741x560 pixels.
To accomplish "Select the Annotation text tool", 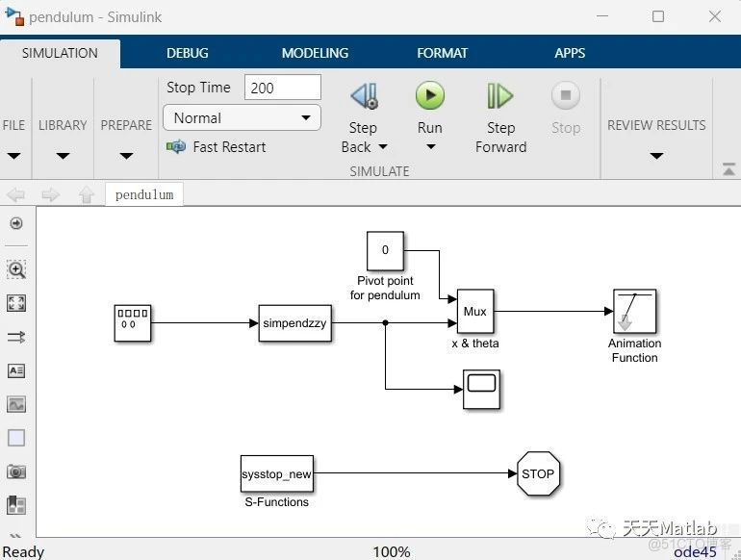I will (16, 370).
